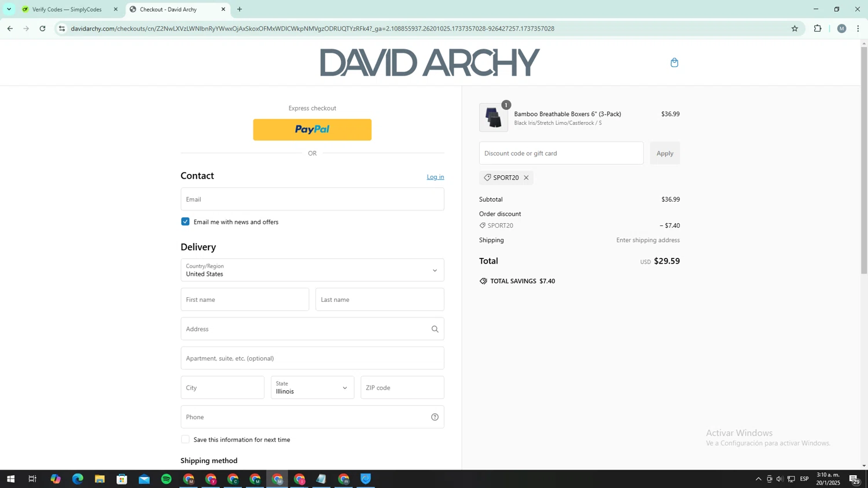The height and width of the screenshot is (488, 868).
Task: Open the Mail app from taskbar
Action: coord(144,479)
